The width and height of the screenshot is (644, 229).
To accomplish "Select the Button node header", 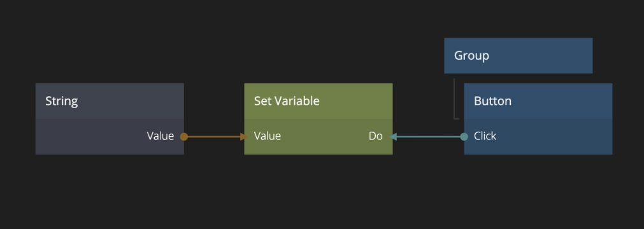I will (538, 101).
